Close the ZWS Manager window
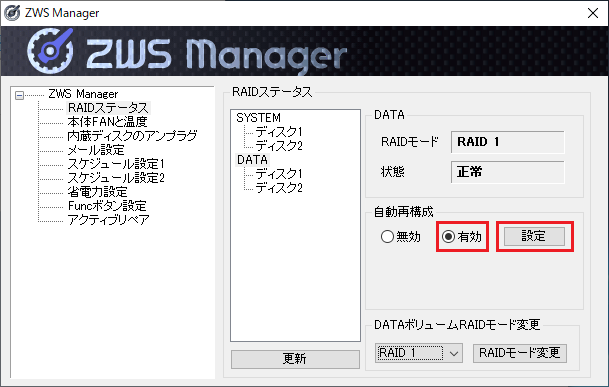This screenshot has width=609, height=387. [593, 13]
